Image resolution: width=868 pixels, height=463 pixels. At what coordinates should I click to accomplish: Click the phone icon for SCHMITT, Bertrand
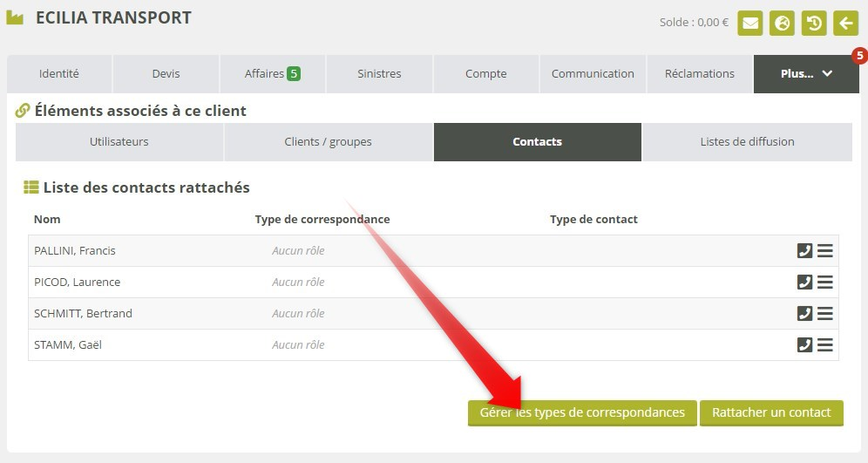coord(804,314)
